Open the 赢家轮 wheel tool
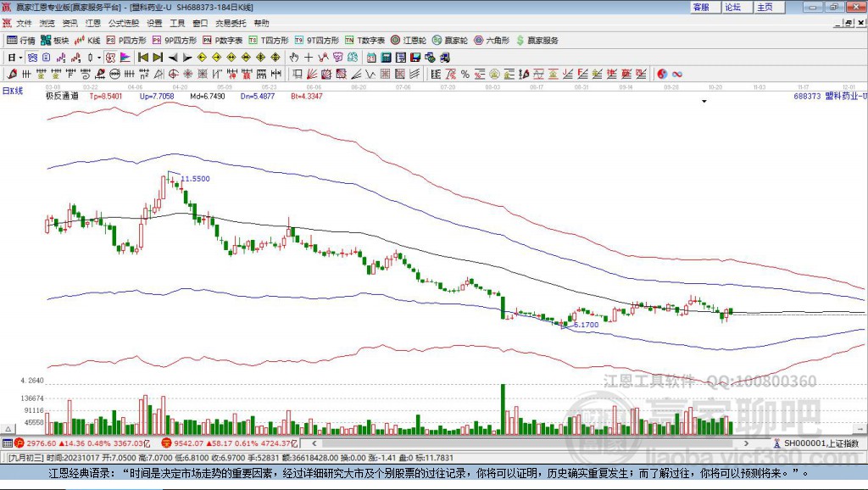Screen dimensions: 868x490 (x=450, y=41)
